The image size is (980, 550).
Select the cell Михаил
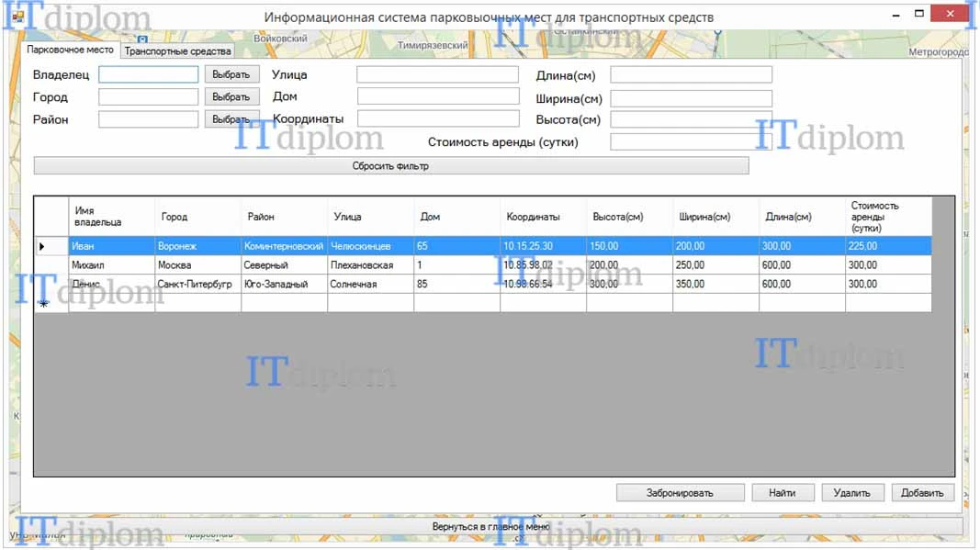click(x=111, y=265)
